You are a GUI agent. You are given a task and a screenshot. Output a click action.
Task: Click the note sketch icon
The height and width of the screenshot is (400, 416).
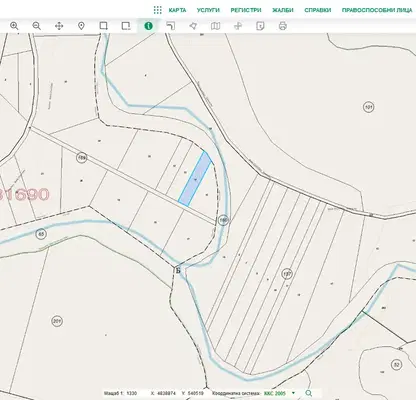point(260,26)
